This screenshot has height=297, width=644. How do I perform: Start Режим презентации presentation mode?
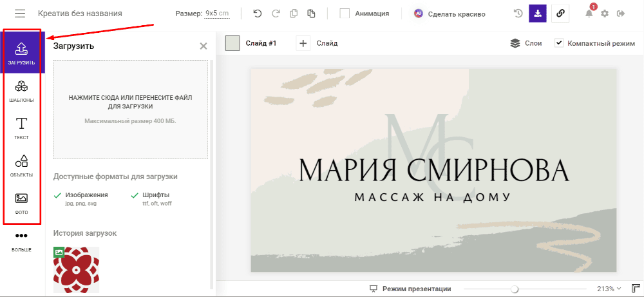(410, 289)
